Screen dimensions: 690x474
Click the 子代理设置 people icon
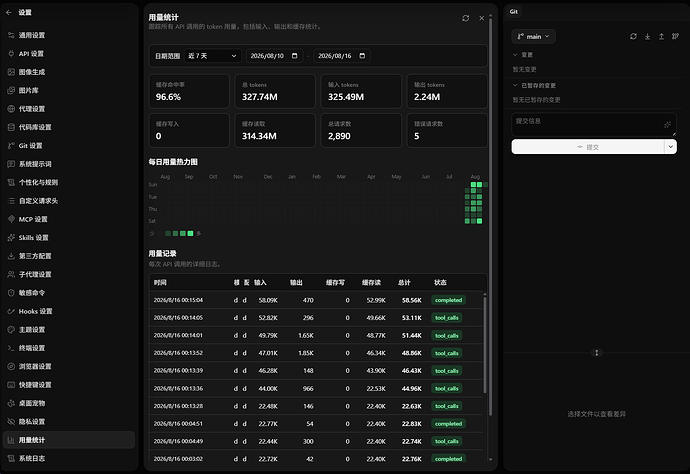point(11,274)
